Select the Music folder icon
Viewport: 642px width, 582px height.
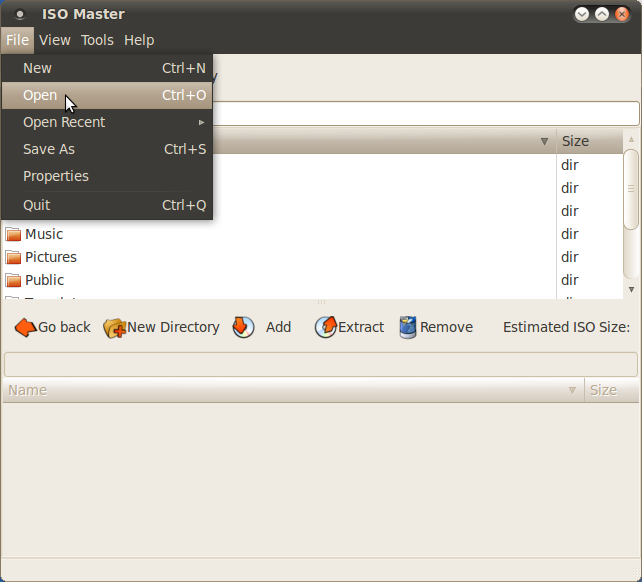[13, 234]
